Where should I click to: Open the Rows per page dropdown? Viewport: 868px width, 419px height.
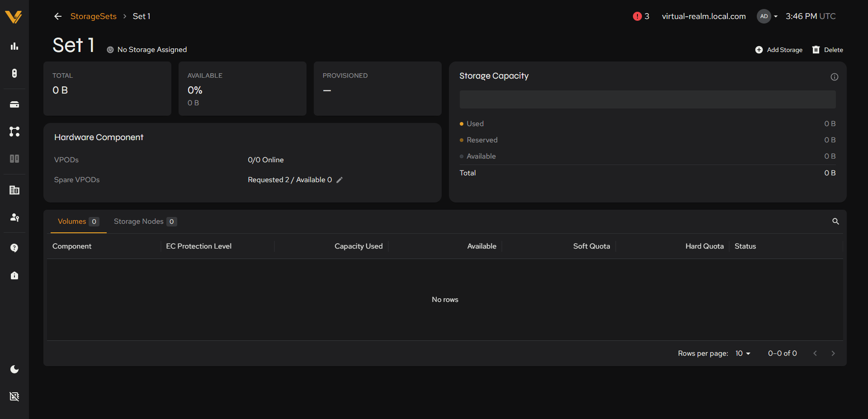point(742,353)
